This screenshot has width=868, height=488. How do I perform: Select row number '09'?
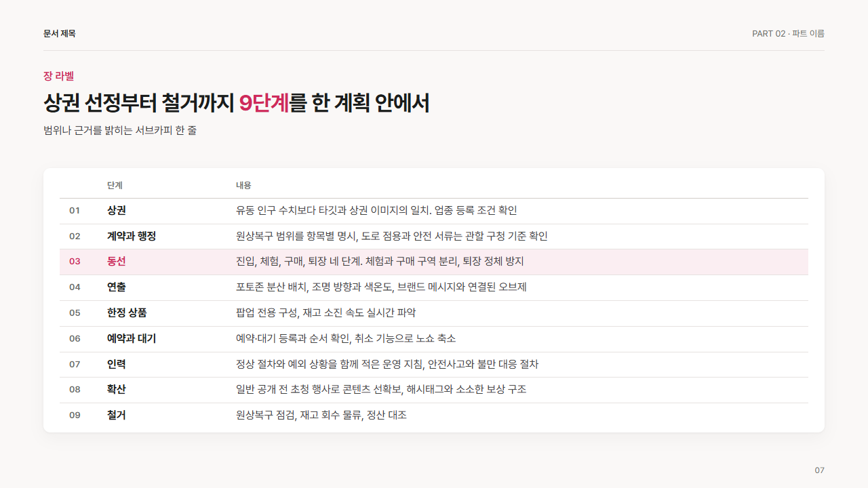[75, 415]
